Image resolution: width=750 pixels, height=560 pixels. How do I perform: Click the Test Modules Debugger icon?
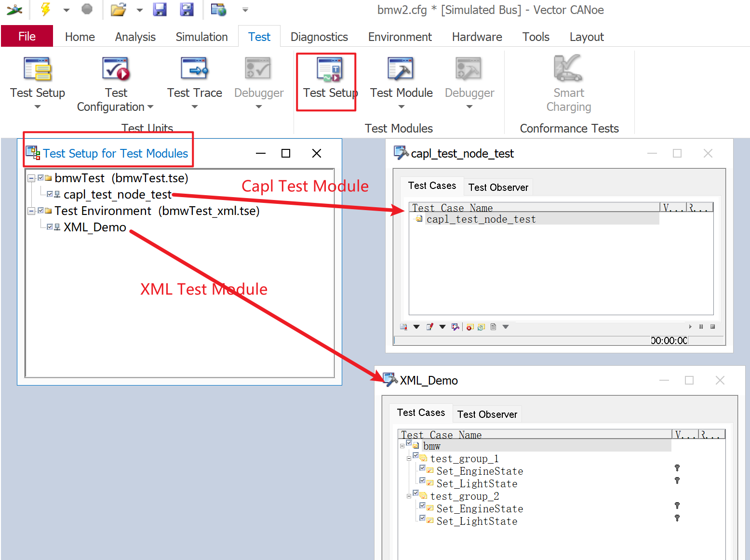[469, 69]
